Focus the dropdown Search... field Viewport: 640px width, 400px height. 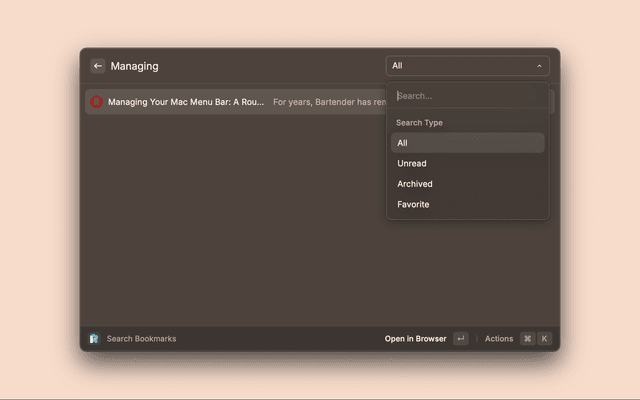[x=467, y=96]
